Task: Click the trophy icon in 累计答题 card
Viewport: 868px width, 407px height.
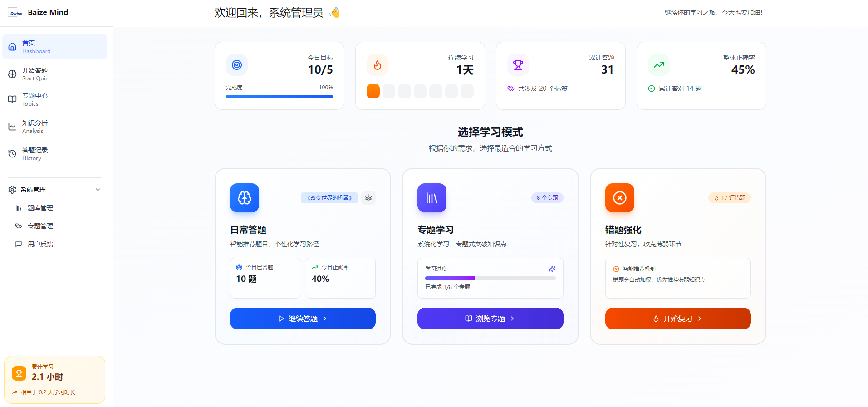Action: point(518,65)
